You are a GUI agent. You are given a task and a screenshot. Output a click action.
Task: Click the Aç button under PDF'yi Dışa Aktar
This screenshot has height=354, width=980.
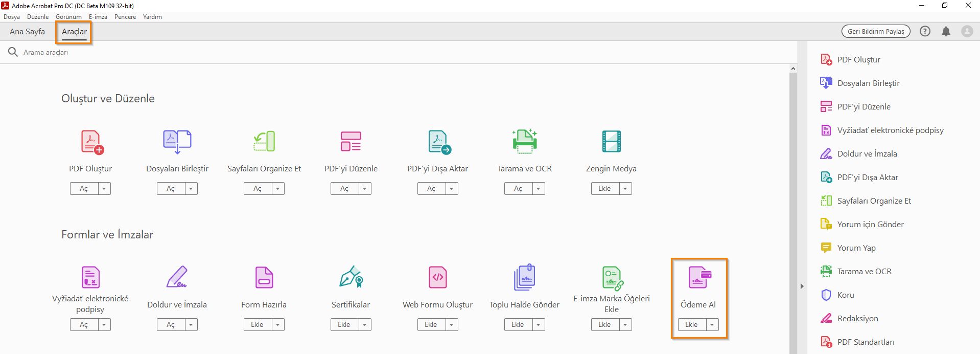pos(432,189)
